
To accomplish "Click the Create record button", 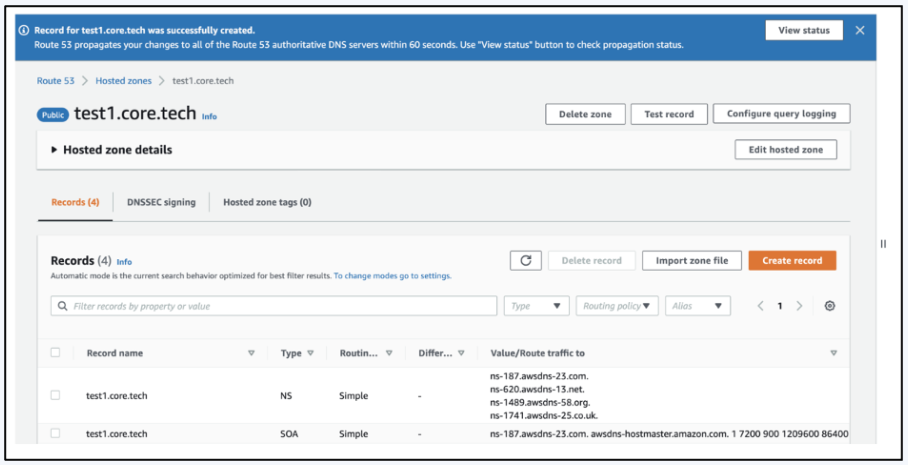I will tap(792, 261).
